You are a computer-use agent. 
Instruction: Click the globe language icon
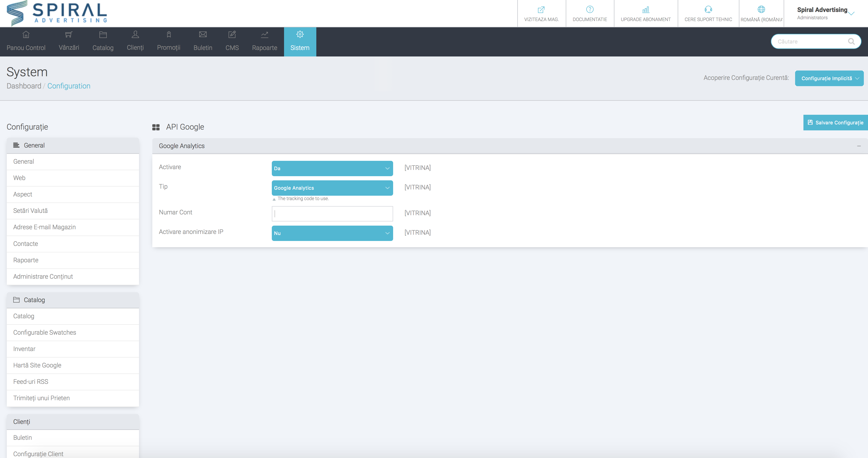761,9
